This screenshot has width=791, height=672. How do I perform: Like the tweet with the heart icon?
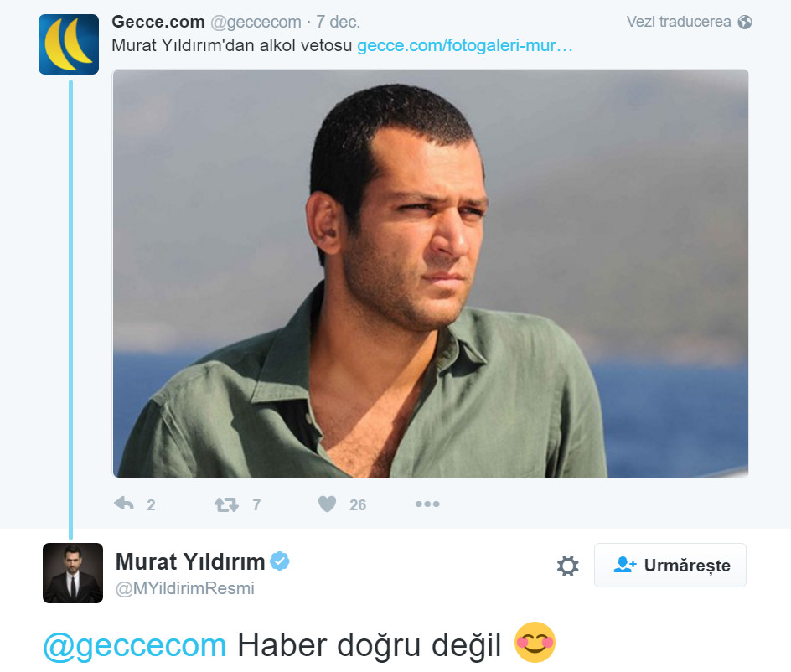point(328,504)
